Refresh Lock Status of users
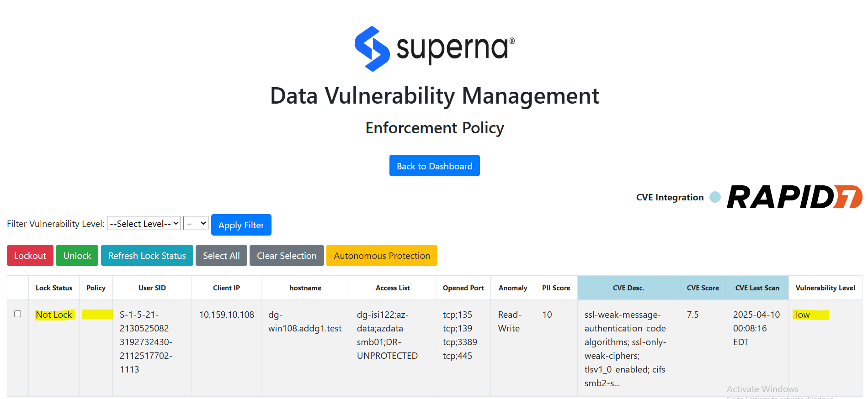The image size is (868, 399). 147,256
